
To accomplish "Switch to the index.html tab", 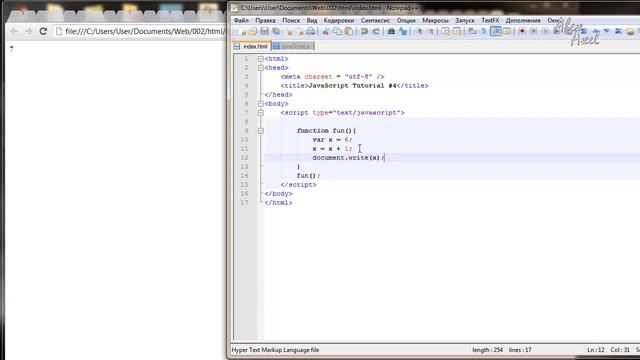I will point(251,47).
